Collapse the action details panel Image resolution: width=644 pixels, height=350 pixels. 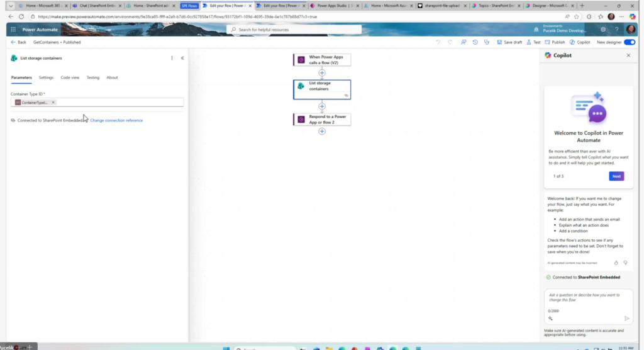pyautogui.click(x=182, y=58)
